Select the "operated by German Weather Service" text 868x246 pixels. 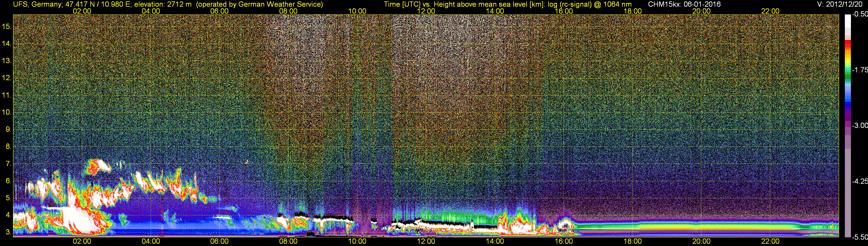click(260, 4)
